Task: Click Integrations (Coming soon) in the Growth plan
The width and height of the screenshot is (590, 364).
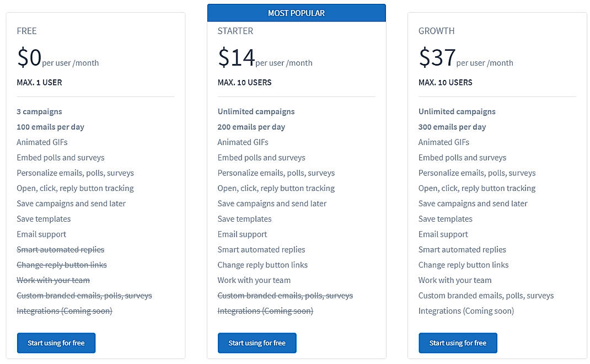Action: (x=466, y=311)
